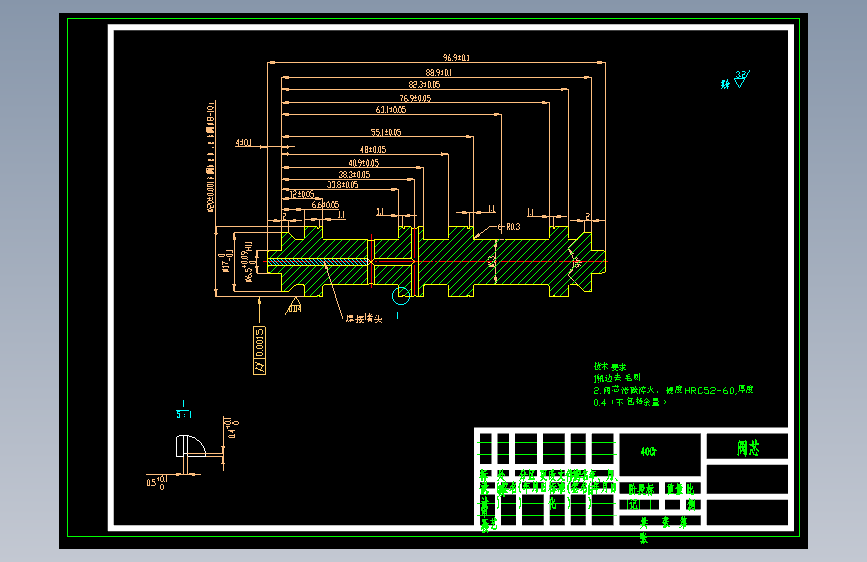Select the 33.8±0.05 dimension text
The width and height of the screenshot is (867, 562).
coord(343,185)
